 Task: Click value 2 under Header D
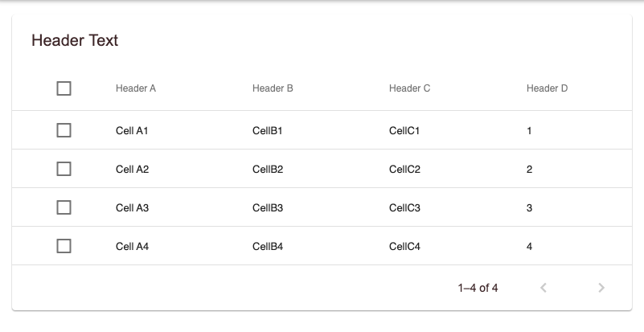pos(529,170)
